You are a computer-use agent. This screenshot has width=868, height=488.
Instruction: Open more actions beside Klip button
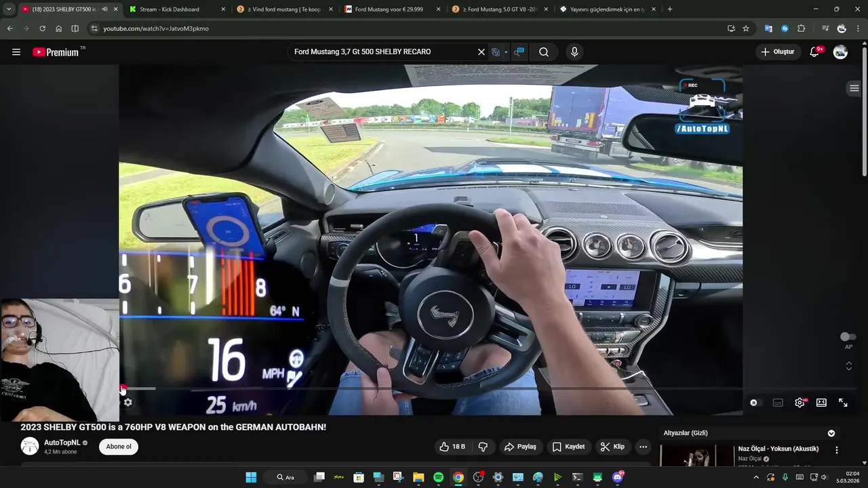(x=643, y=447)
